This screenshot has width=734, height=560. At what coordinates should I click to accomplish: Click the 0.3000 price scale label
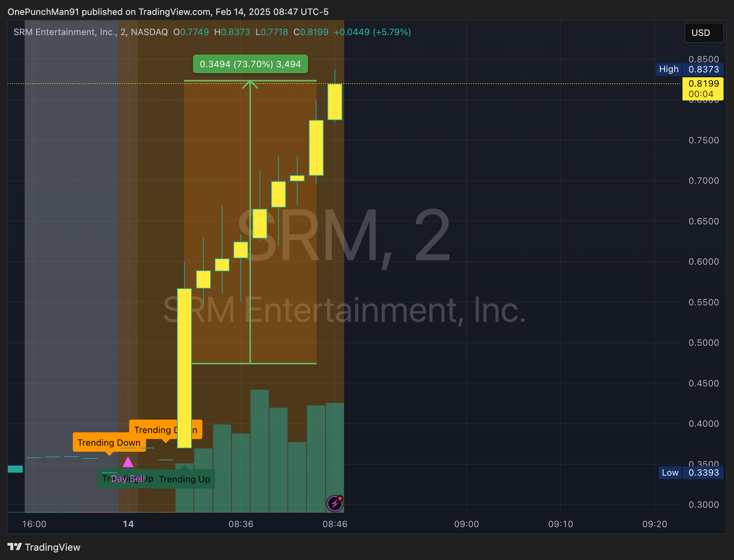704,505
